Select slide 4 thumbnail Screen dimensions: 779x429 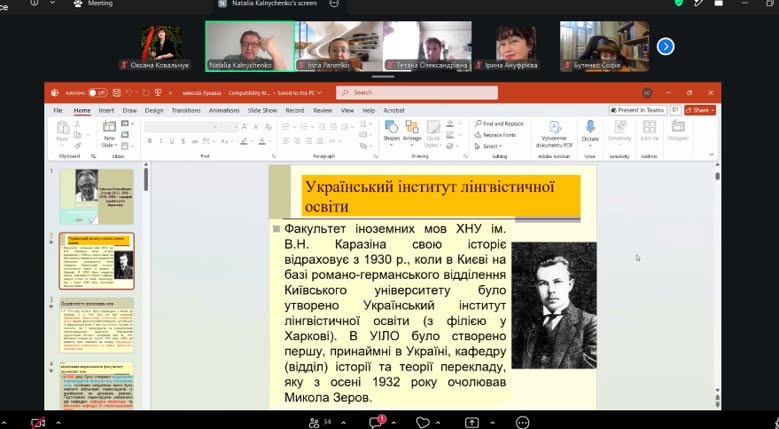pyautogui.click(x=97, y=385)
